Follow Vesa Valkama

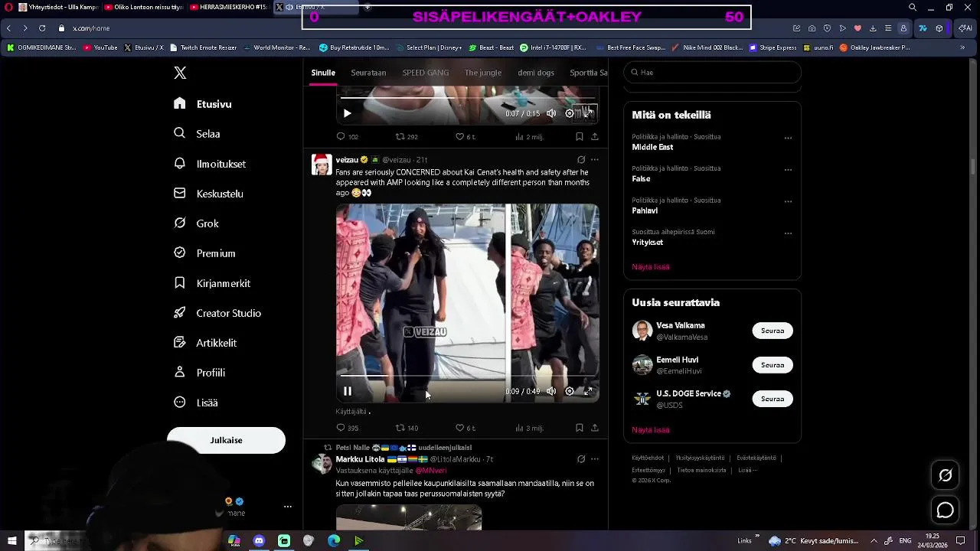click(773, 331)
